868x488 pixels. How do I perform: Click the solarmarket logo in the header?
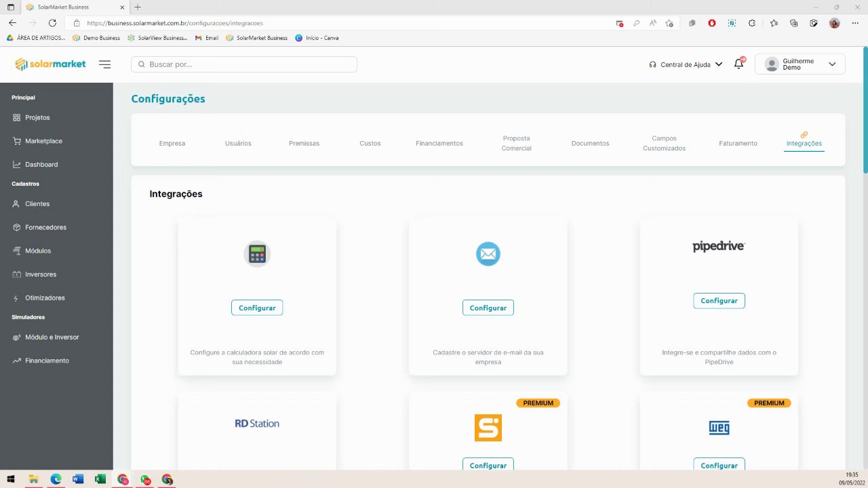point(51,64)
